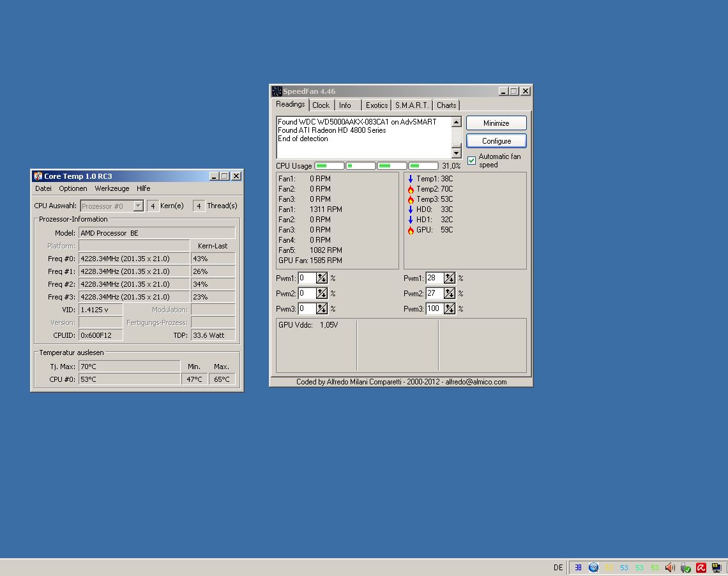Click the Kern(e) count field showing 4

[153, 206]
